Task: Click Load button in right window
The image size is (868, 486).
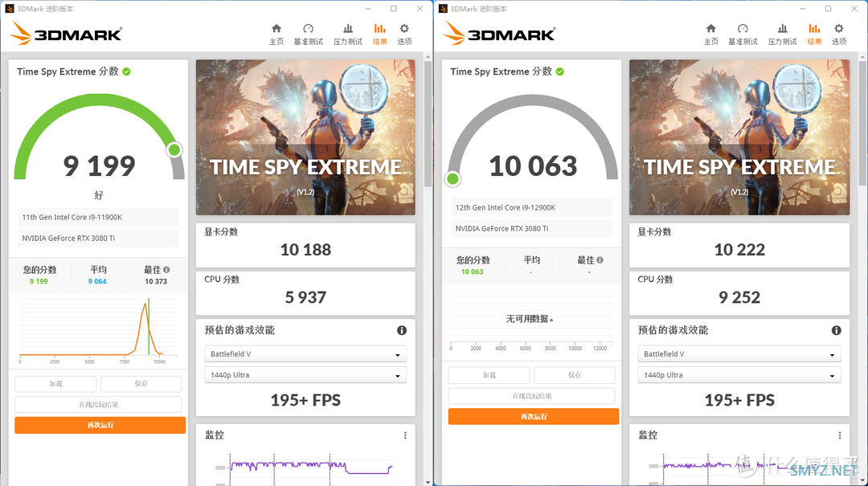Action: (489, 375)
